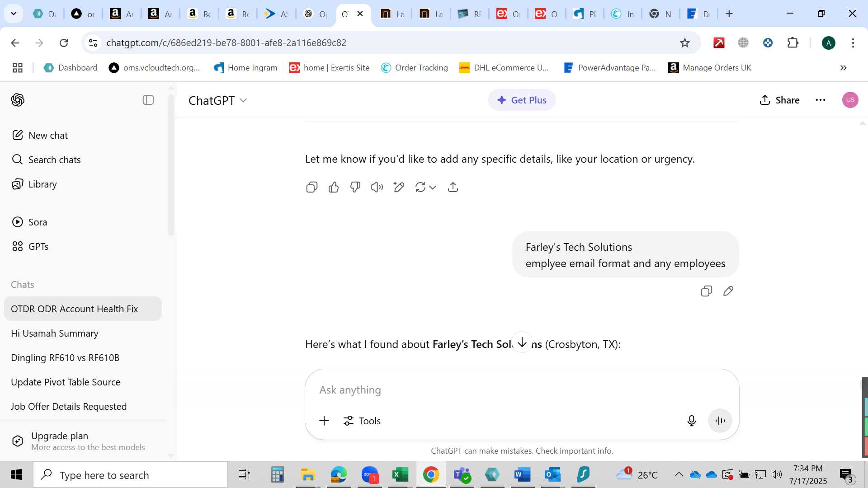Viewport: 868px width, 488px height.
Task: Open the Tools menu in composer
Action: tap(362, 421)
